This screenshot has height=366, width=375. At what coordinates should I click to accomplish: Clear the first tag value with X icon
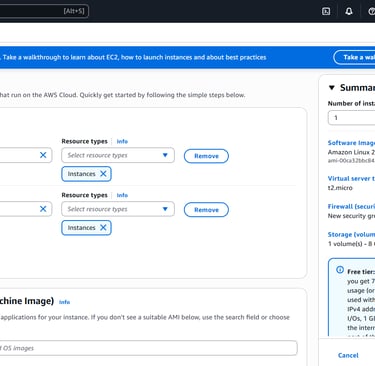pos(43,155)
